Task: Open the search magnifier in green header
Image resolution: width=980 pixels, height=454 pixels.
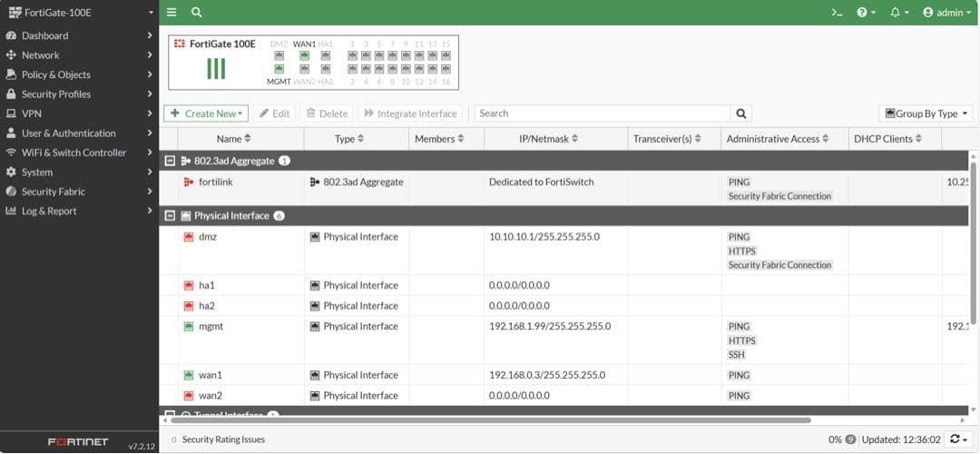Action: [x=196, y=12]
